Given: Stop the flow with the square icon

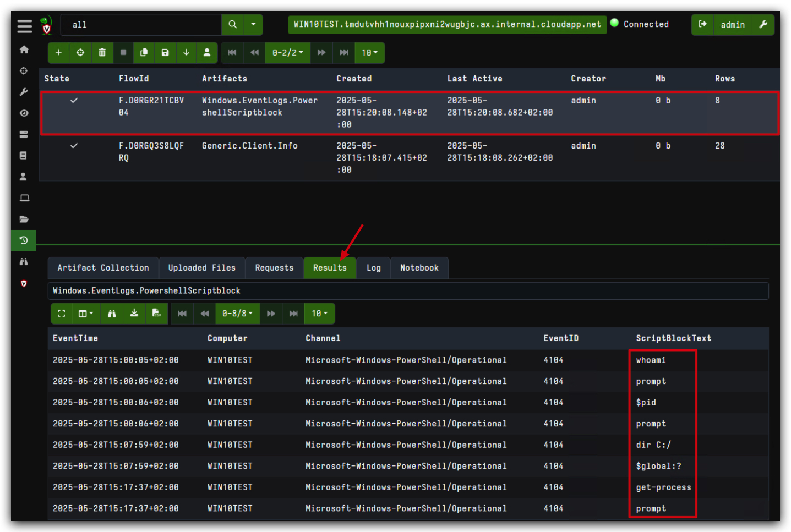Looking at the screenshot, I should point(123,52).
